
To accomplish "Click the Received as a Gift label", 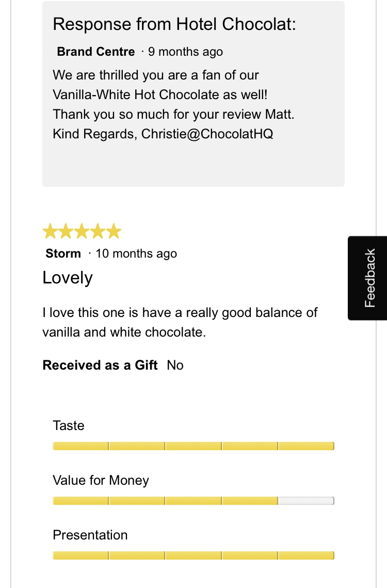I will tap(100, 365).
